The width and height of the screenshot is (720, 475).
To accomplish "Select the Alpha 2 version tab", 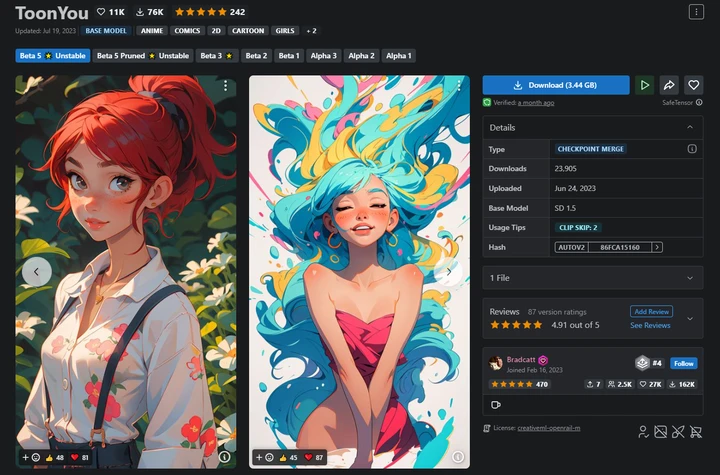I will point(361,56).
